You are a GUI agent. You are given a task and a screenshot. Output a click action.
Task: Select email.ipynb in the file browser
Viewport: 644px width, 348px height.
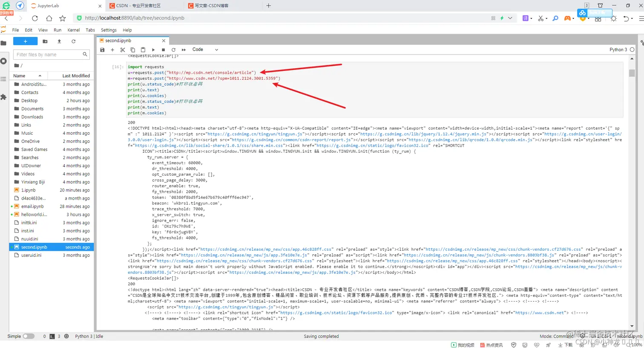(x=52, y=206)
